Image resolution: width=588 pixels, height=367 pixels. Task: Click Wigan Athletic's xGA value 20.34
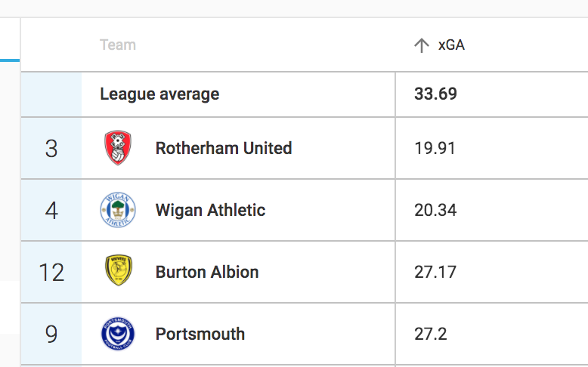pos(435,210)
